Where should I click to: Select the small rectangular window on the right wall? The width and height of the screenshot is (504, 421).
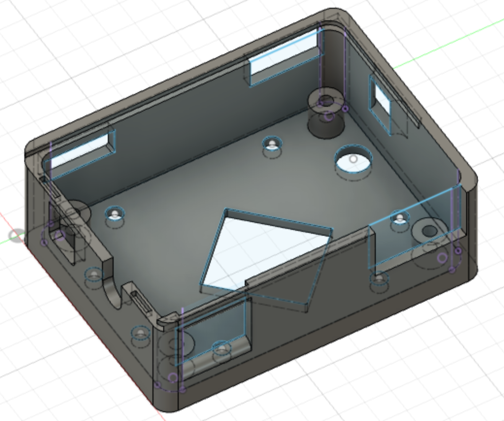[381, 102]
